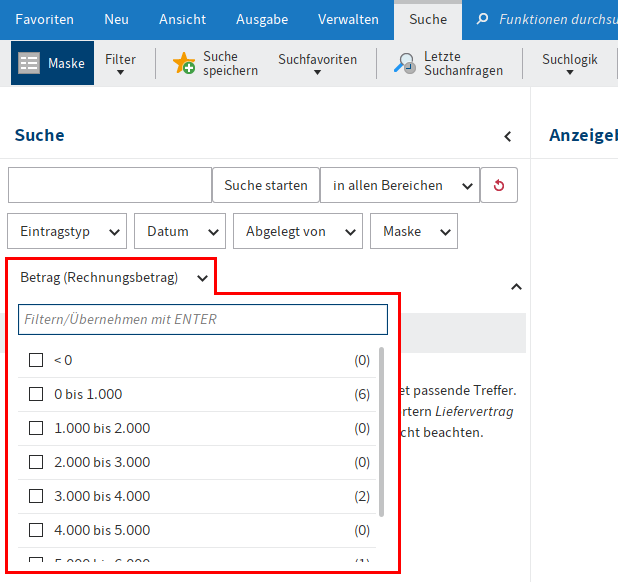This screenshot has height=582, width=618.
Task: Check the '0 bis 1.000' checkbox
Action: 36,394
